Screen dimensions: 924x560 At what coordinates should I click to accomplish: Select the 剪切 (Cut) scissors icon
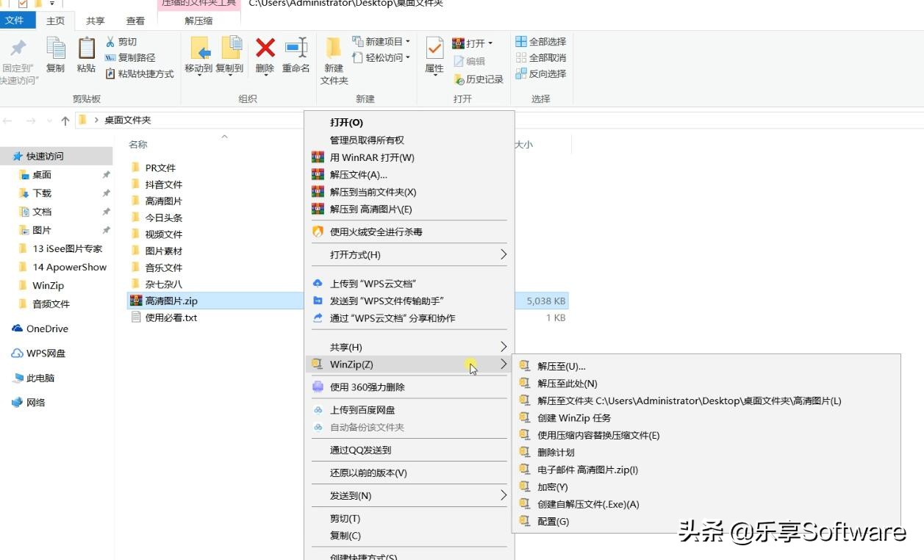[x=110, y=42]
